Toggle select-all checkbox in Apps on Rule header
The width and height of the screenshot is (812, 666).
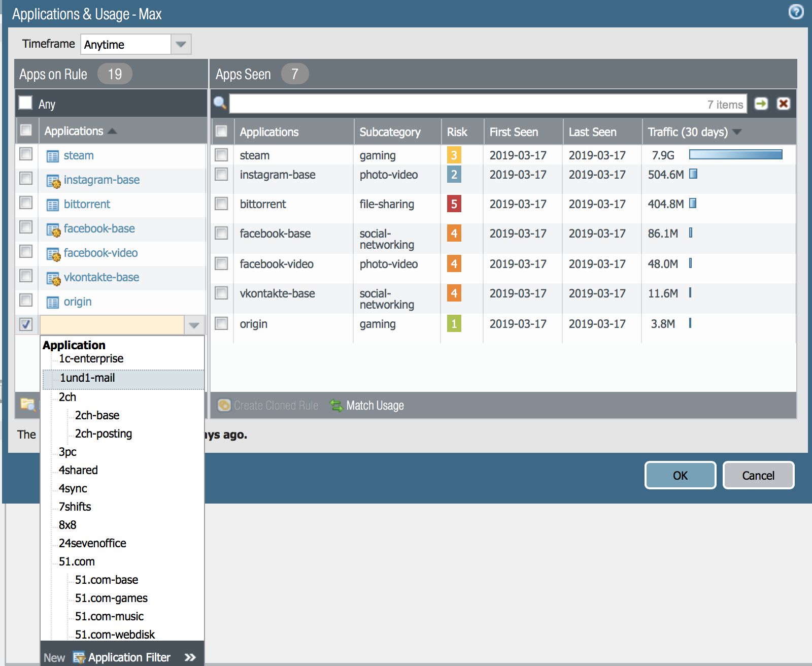[26, 130]
